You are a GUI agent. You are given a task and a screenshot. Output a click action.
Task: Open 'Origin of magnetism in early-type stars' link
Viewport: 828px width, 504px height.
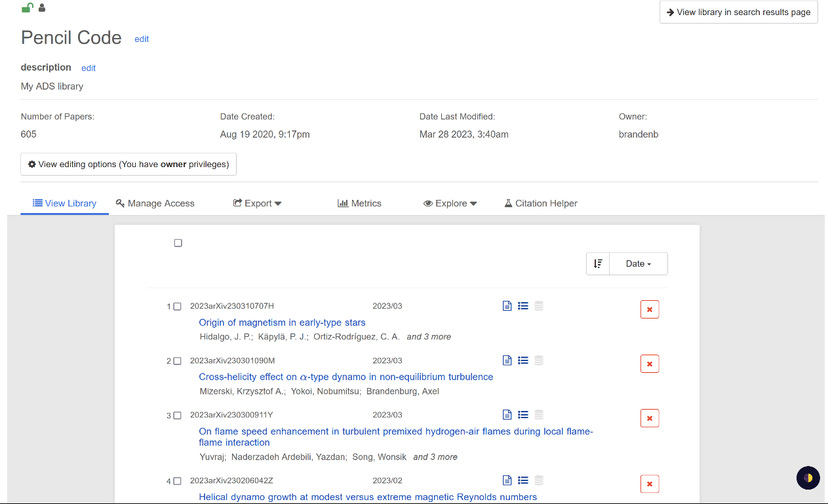click(282, 322)
